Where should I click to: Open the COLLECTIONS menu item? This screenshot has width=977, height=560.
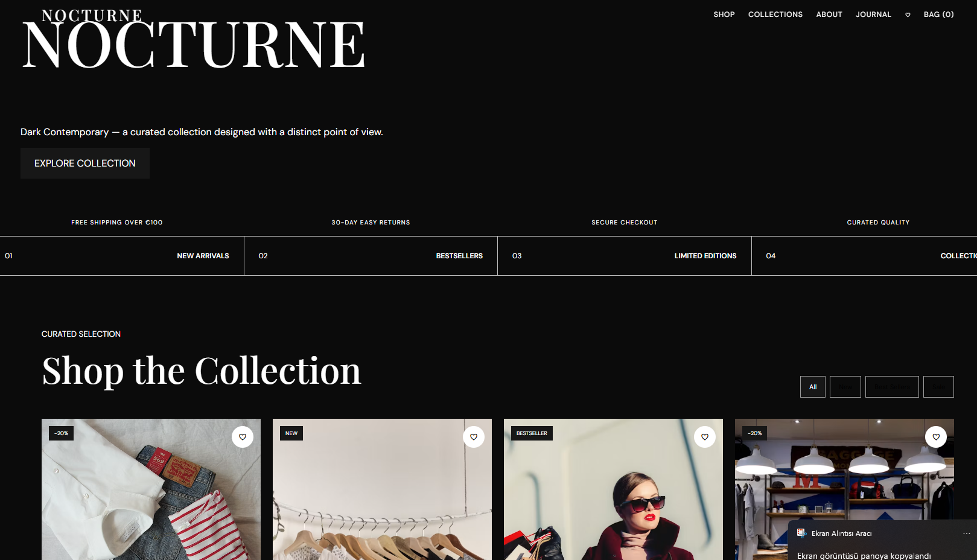point(775,14)
